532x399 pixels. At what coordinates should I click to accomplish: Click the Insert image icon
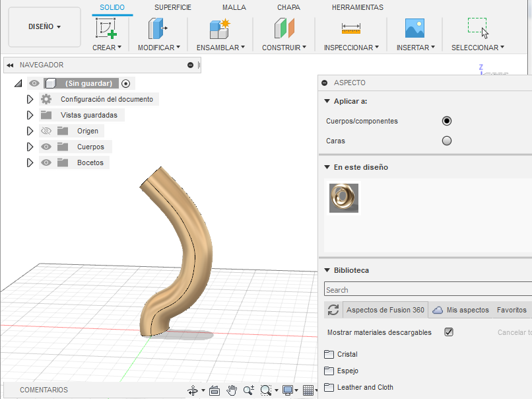(x=415, y=28)
